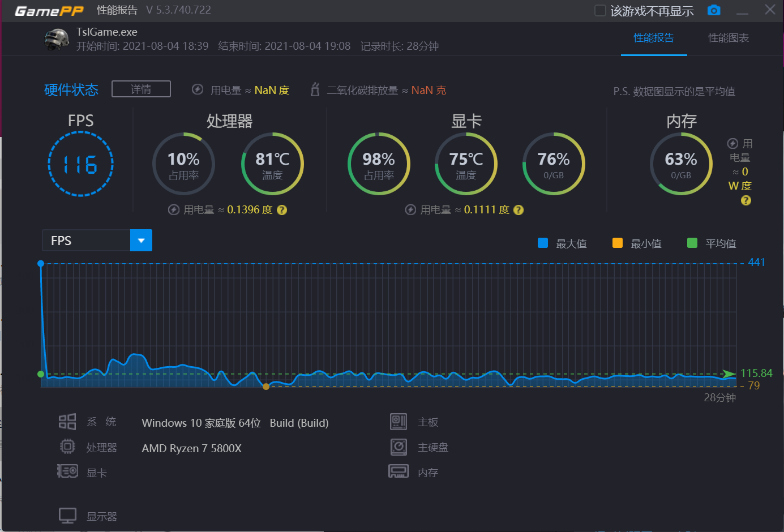Click the 记录时长: 28分钟 text
The image size is (784, 532).
point(400,46)
